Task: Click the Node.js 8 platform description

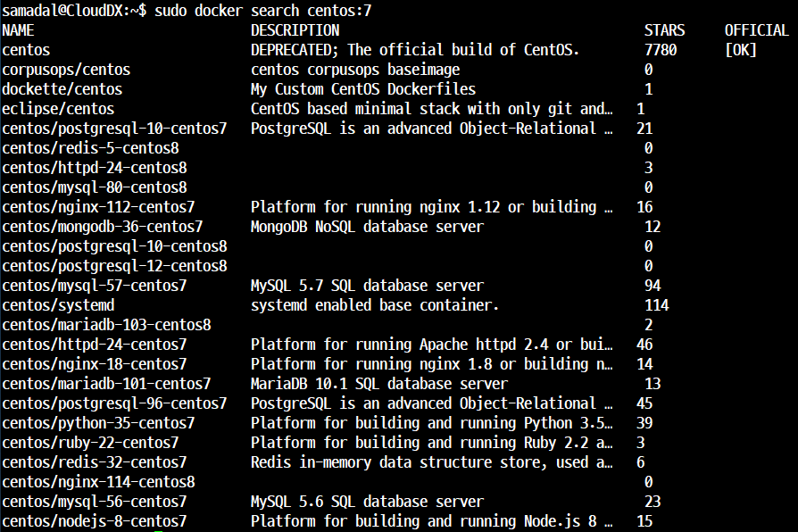Action: tap(431, 521)
